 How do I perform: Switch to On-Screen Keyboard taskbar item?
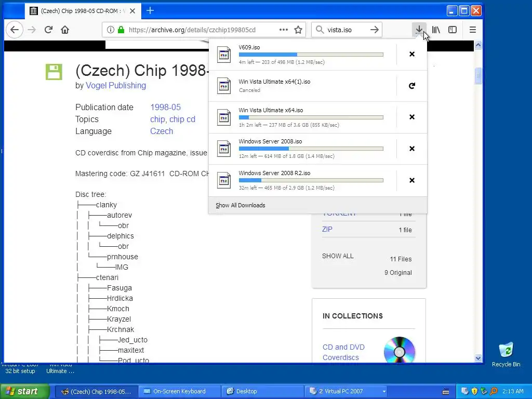pos(179,391)
